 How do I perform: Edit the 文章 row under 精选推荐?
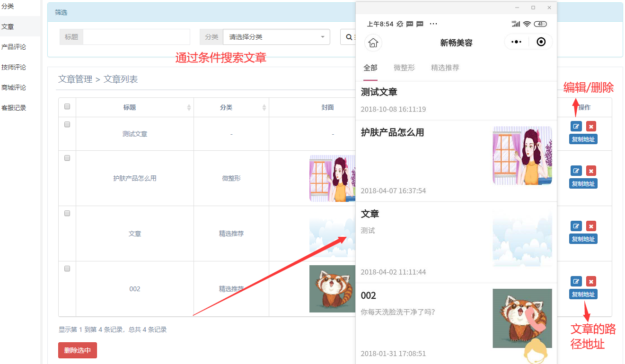click(576, 226)
